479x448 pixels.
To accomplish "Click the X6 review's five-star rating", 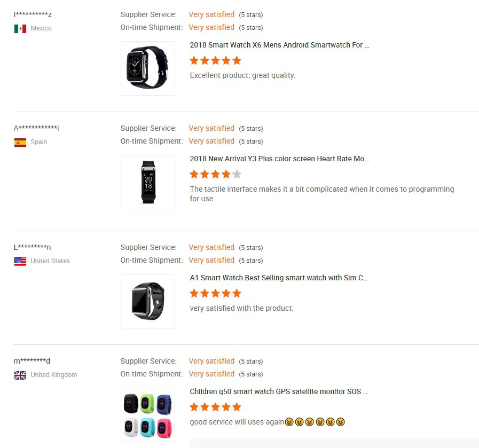I will coord(216,60).
